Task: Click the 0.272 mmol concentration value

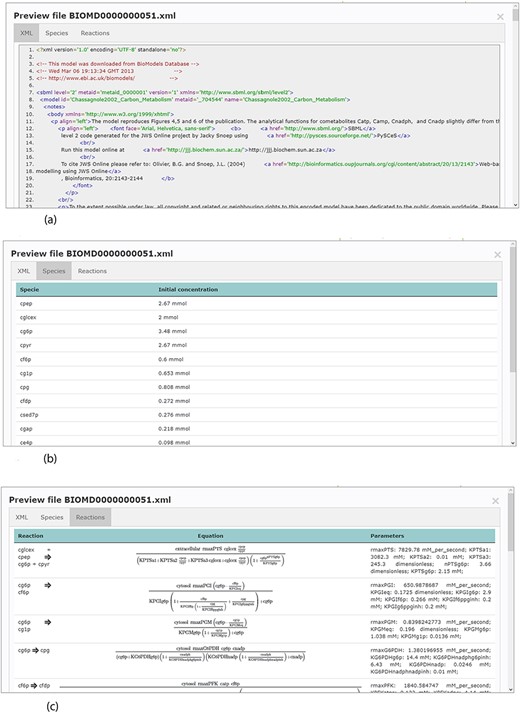Action: coord(174,401)
